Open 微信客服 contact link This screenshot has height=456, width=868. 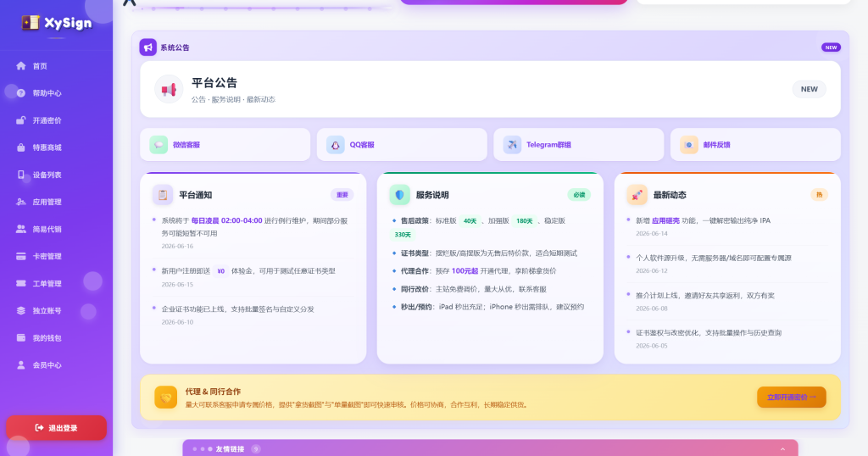tap(225, 144)
